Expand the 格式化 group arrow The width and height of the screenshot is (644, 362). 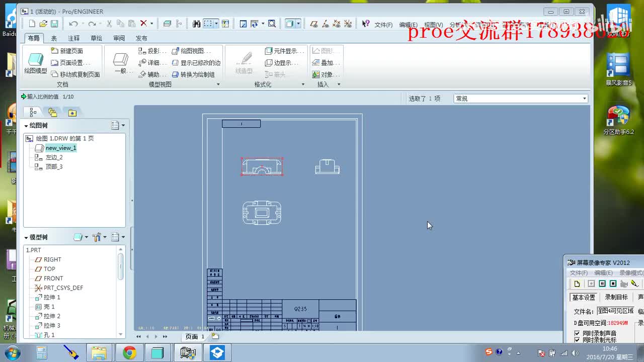[303, 84]
